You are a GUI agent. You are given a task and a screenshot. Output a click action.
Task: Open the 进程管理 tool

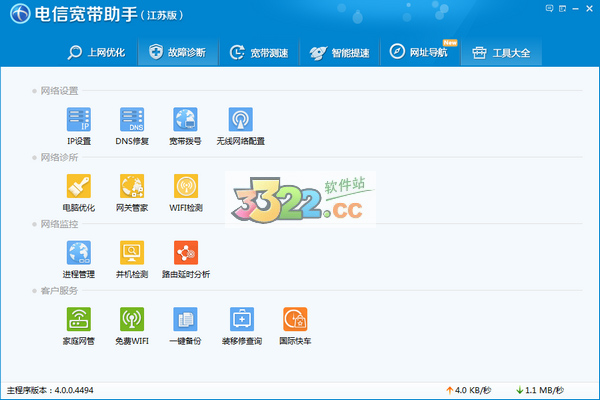point(79,259)
